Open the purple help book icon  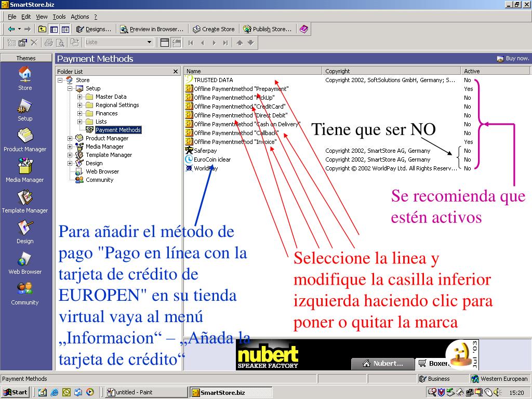coord(303,29)
